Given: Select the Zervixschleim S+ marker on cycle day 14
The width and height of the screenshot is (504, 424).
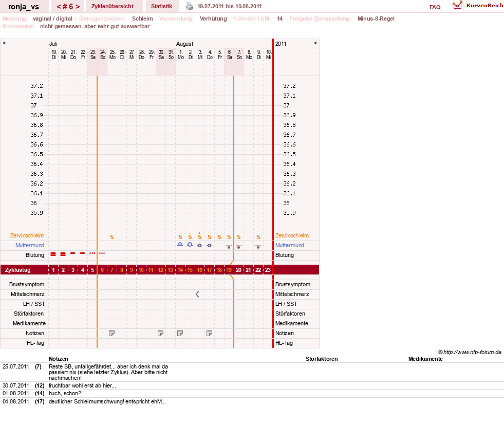Looking at the screenshot, I should [x=180, y=235].
